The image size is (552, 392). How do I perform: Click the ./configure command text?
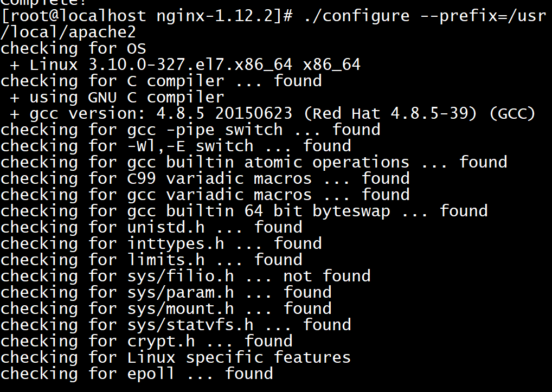(356, 16)
